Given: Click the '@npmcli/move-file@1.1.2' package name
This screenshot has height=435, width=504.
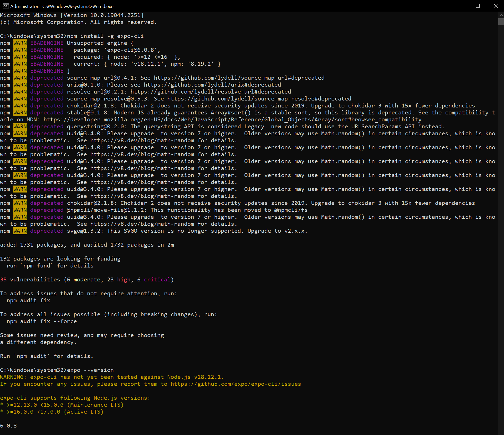Looking at the screenshot, I should pos(107,210).
